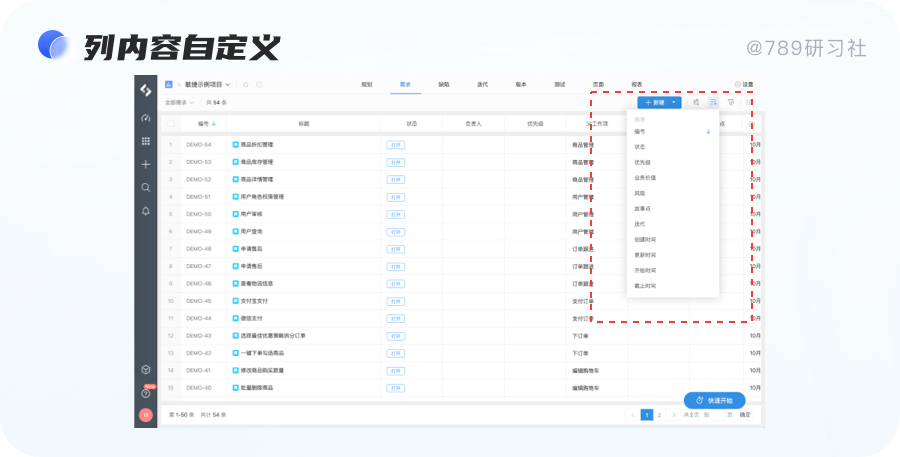This screenshot has width=900, height=457.
Task: Open the 新建 button dropdown arrow
Action: pyautogui.click(x=674, y=102)
